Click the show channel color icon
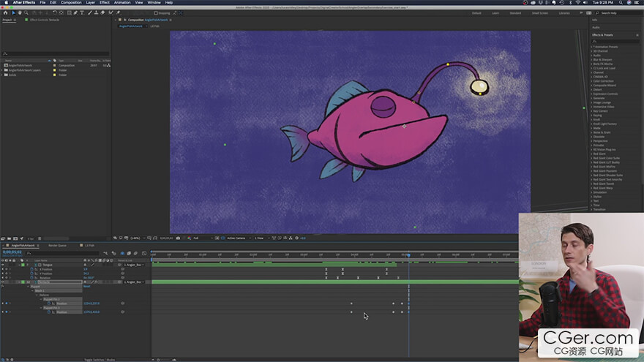644x362 pixels. [x=190, y=238]
